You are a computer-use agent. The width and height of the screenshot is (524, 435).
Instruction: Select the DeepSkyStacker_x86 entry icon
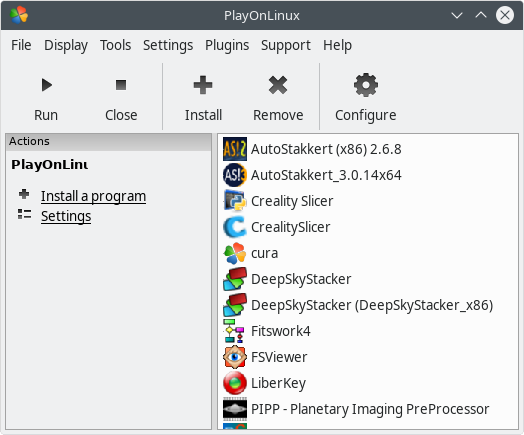[x=235, y=305]
